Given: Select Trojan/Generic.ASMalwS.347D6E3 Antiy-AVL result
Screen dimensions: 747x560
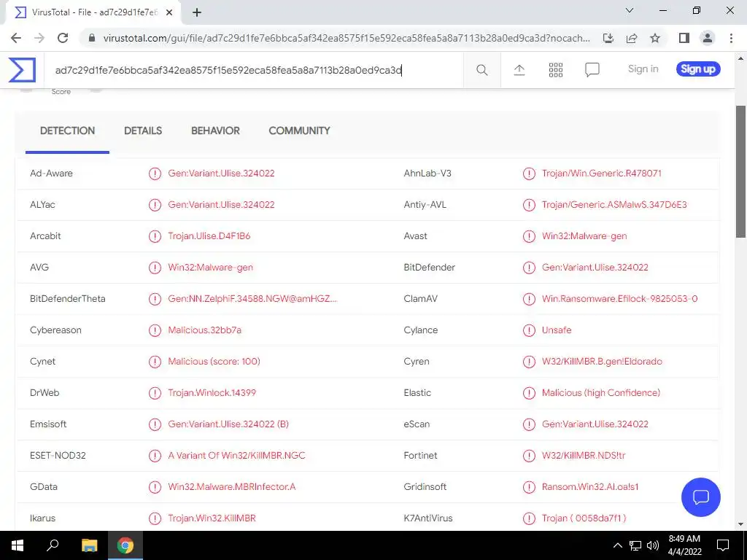Looking at the screenshot, I should (614, 205).
